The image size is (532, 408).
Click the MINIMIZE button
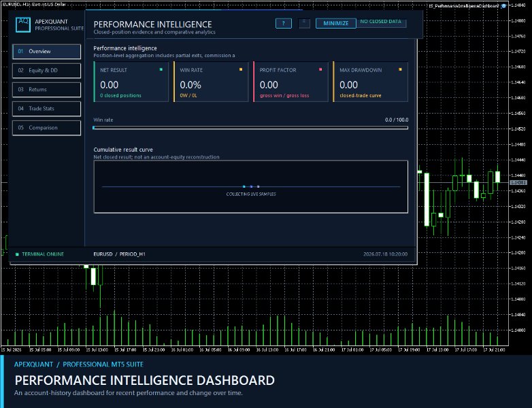[336, 23]
